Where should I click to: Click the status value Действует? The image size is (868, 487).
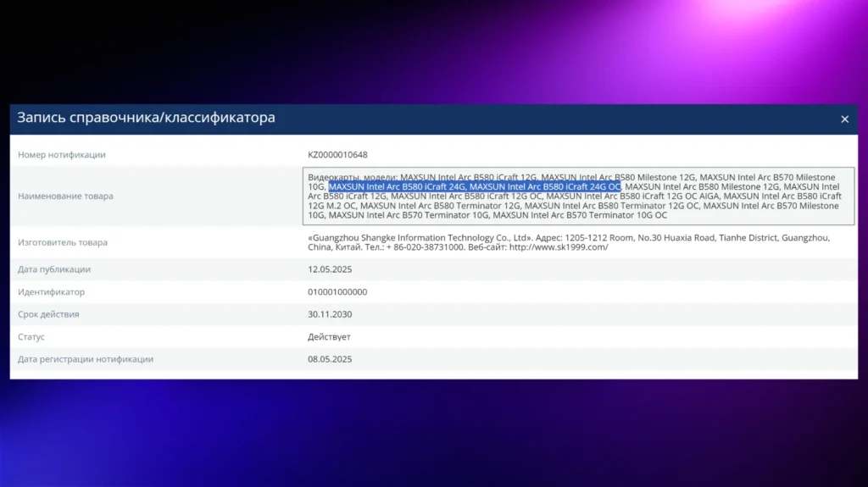[330, 336]
